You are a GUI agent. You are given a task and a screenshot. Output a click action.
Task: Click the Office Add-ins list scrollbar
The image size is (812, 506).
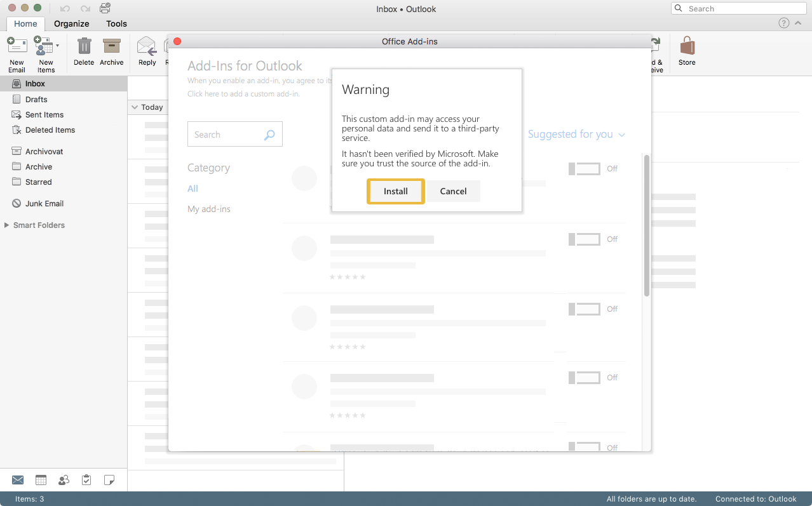tap(647, 226)
